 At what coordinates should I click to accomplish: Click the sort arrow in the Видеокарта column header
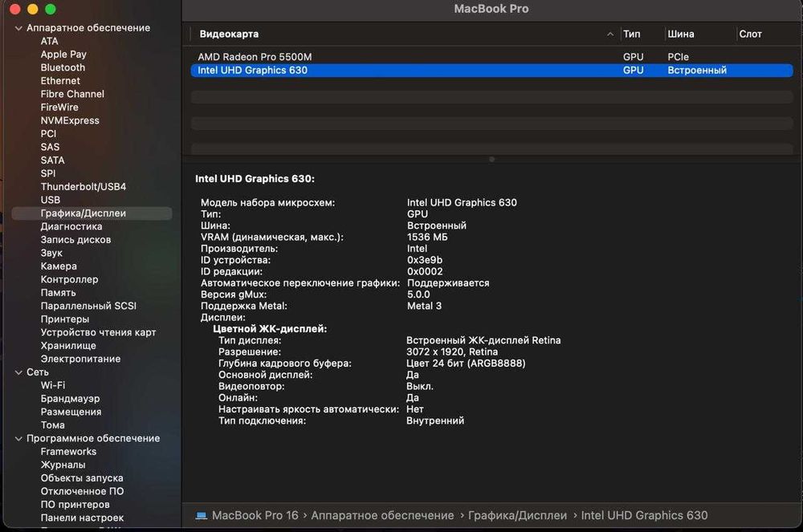coord(610,35)
